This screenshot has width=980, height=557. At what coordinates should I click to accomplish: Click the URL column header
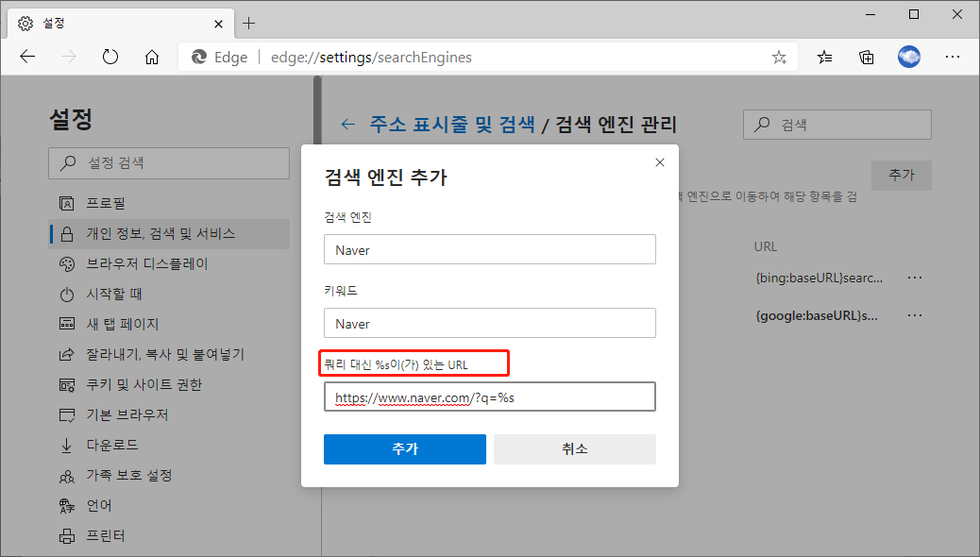click(x=765, y=247)
